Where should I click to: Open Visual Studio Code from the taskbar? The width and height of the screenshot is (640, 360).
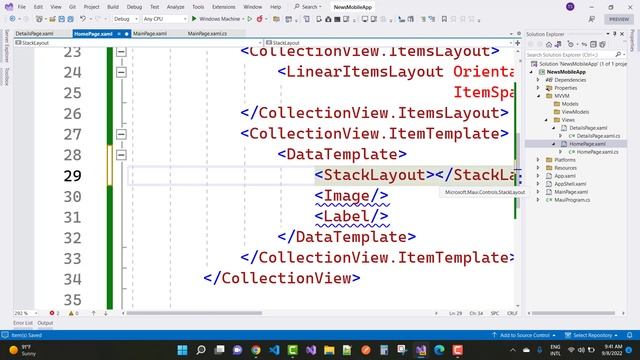point(274,350)
